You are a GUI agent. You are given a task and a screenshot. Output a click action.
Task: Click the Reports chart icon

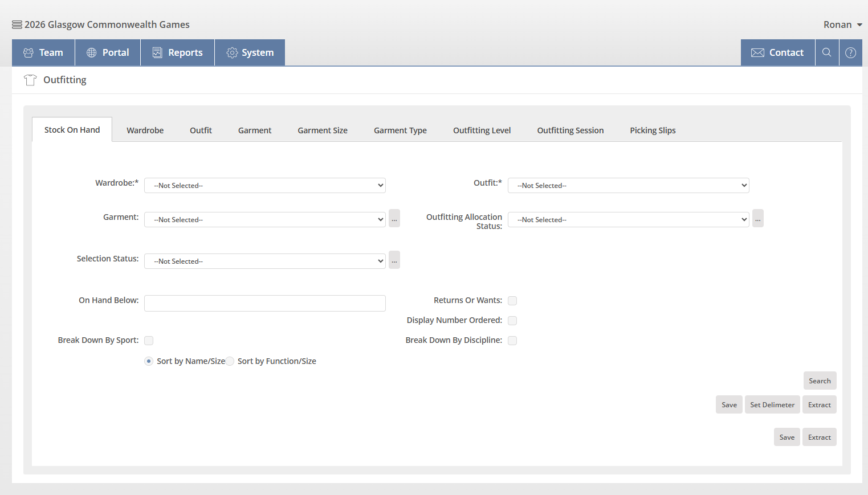[157, 52]
